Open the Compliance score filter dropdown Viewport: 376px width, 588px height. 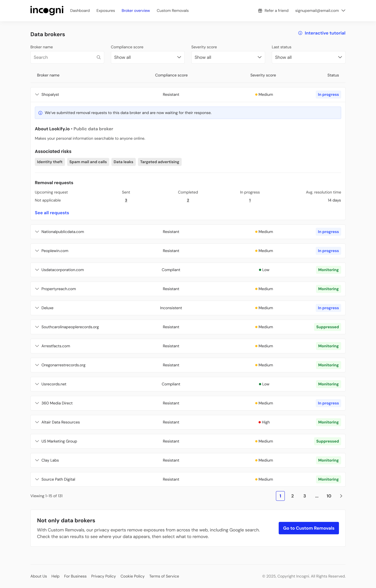click(x=148, y=57)
